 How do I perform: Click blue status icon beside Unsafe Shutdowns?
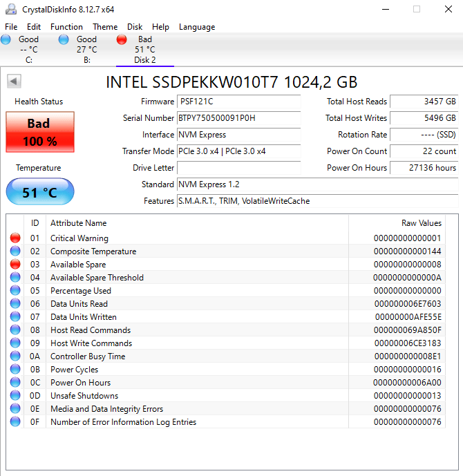coord(15,396)
